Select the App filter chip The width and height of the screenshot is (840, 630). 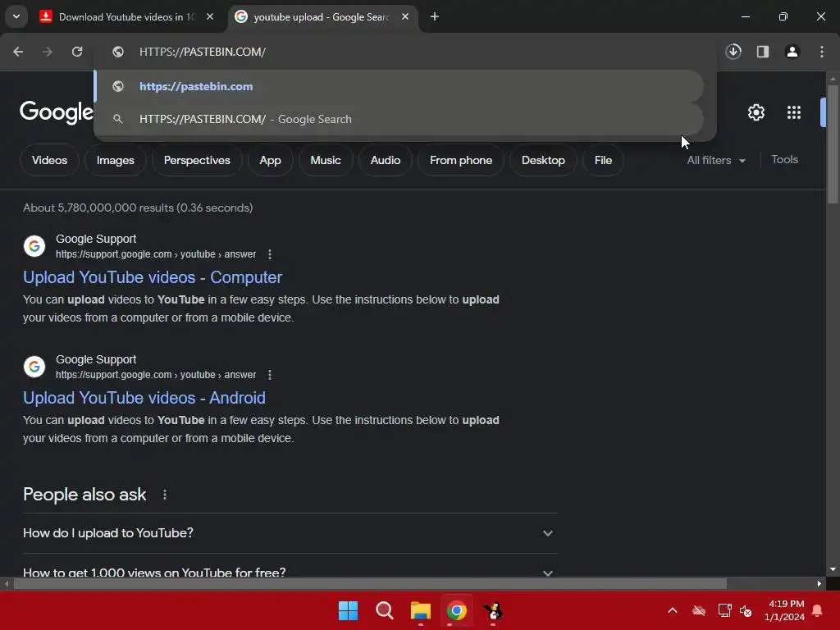pyautogui.click(x=270, y=160)
